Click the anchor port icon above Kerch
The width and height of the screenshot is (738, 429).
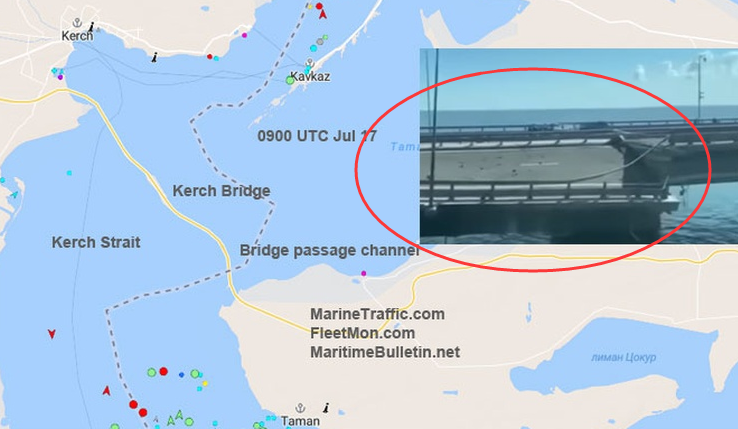77,23
